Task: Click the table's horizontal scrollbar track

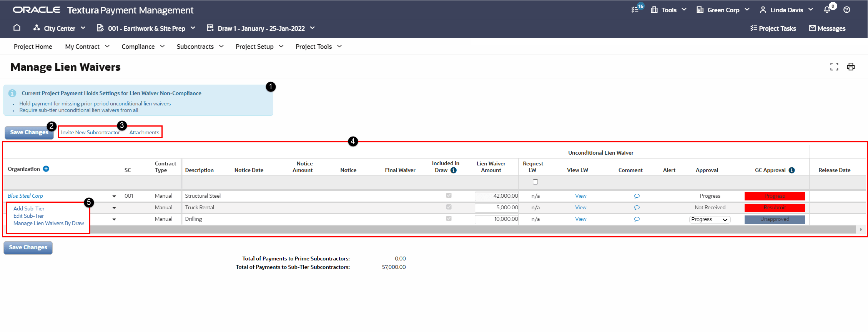Action: (x=473, y=229)
